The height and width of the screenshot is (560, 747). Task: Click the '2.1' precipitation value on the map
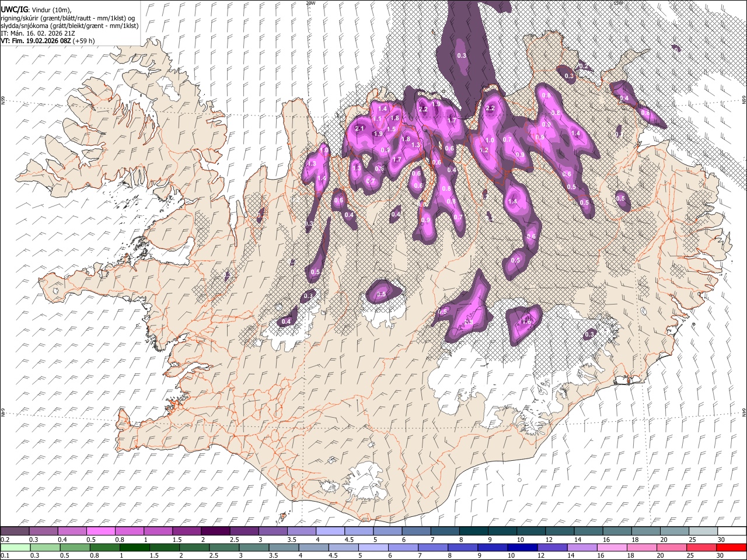coord(359,128)
